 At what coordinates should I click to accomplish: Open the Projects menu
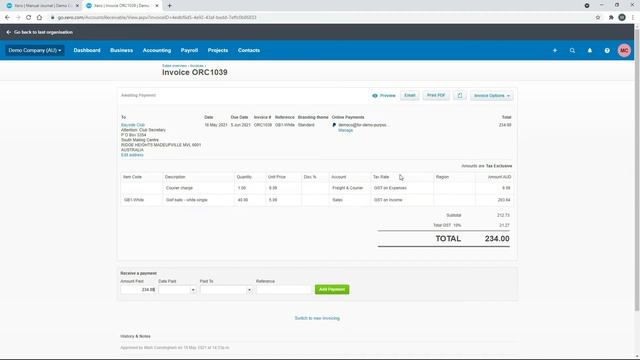coord(218,50)
